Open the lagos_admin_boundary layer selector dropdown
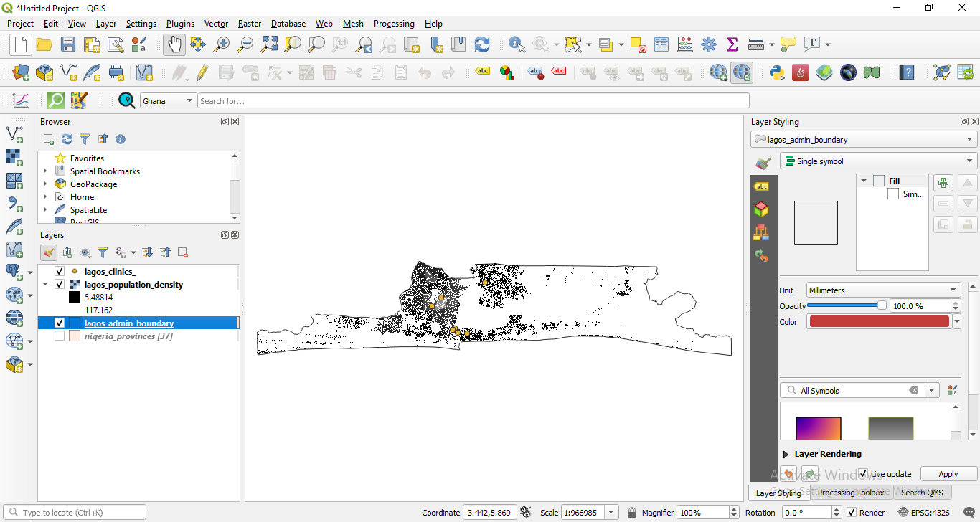The height and width of the screenshot is (522, 980). [864, 140]
